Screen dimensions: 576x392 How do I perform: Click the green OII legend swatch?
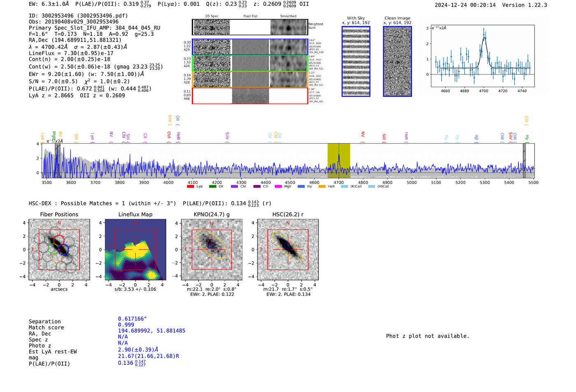[x=212, y=186]
